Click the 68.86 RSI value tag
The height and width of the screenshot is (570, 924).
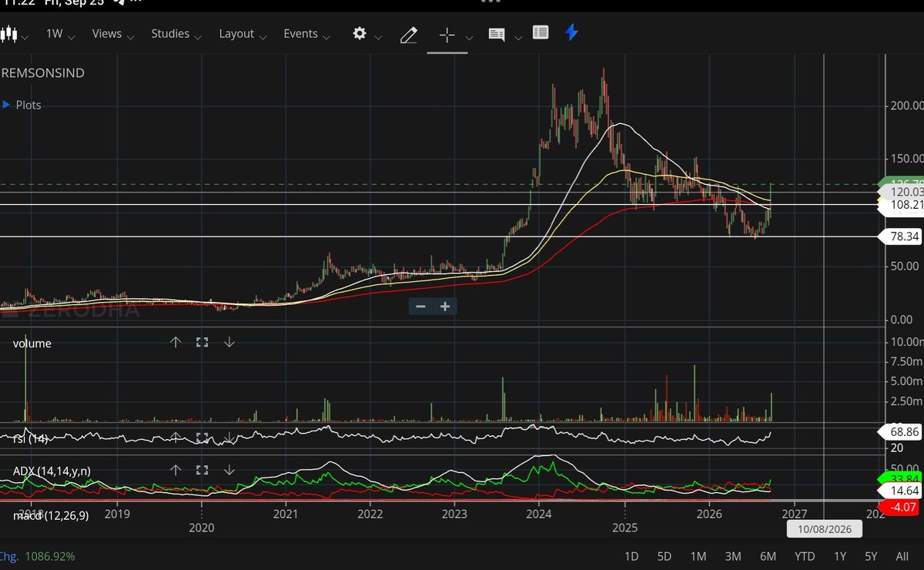coord(901,432)
